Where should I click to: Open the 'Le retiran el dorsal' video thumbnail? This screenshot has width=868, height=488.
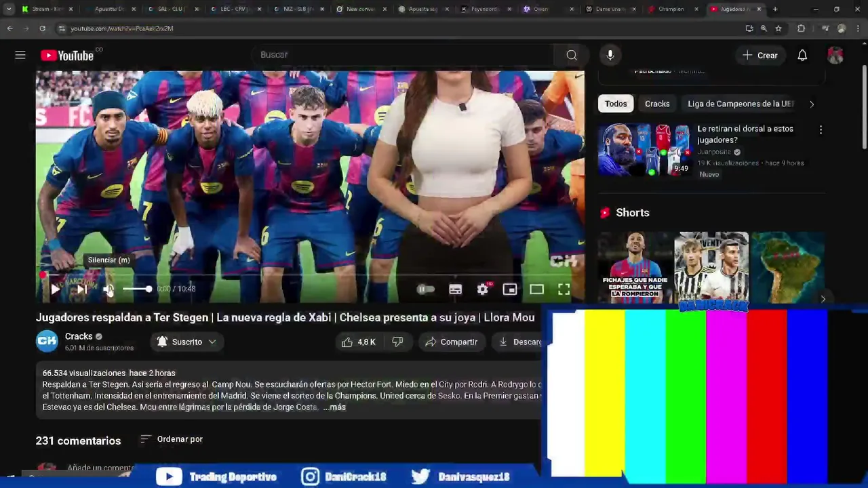(644, 150)
